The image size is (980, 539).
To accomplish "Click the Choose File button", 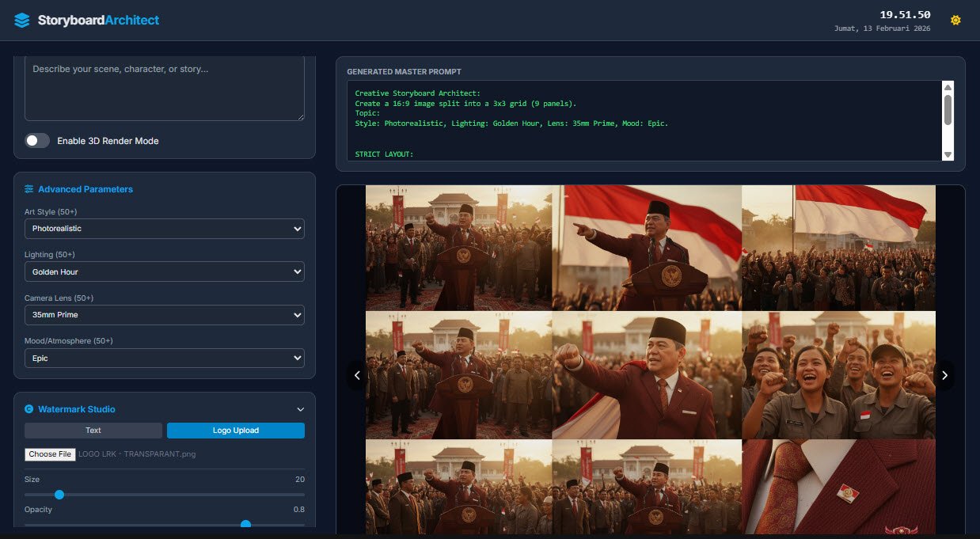I will point(50,454).
